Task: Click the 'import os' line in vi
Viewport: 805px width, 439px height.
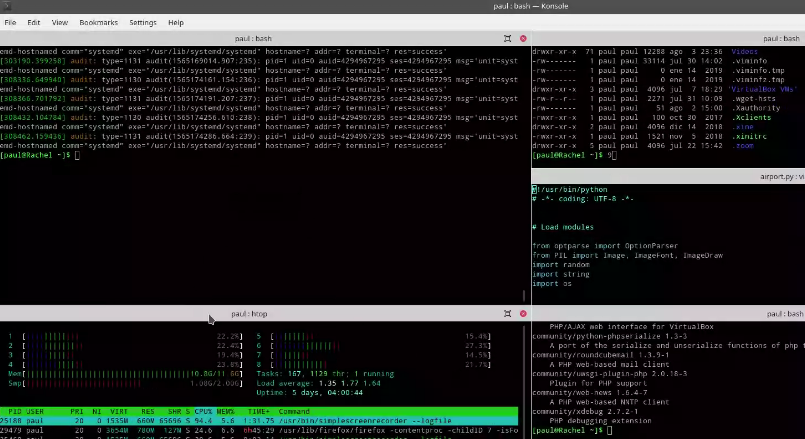Action: [552, 283]
